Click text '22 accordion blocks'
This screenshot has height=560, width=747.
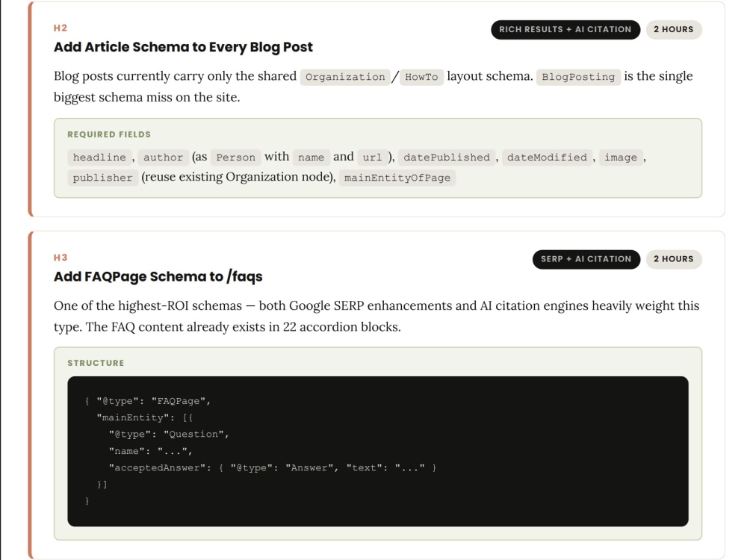(x=341, y=327)
